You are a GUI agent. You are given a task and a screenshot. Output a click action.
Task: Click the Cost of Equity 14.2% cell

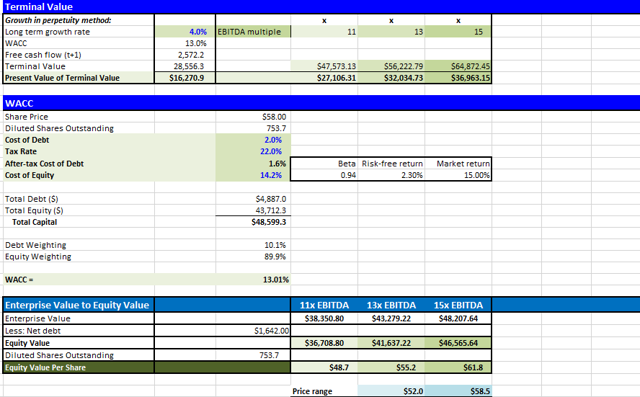tap(253, 175)
